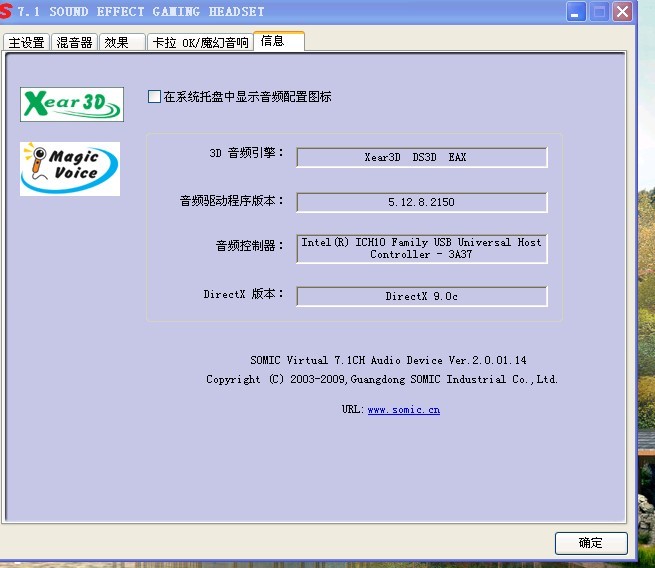The image size is (655, 568).
Task: Click the 3D audio engine field Xear3D DS3D EAX
Action: [x=422, y=157]
